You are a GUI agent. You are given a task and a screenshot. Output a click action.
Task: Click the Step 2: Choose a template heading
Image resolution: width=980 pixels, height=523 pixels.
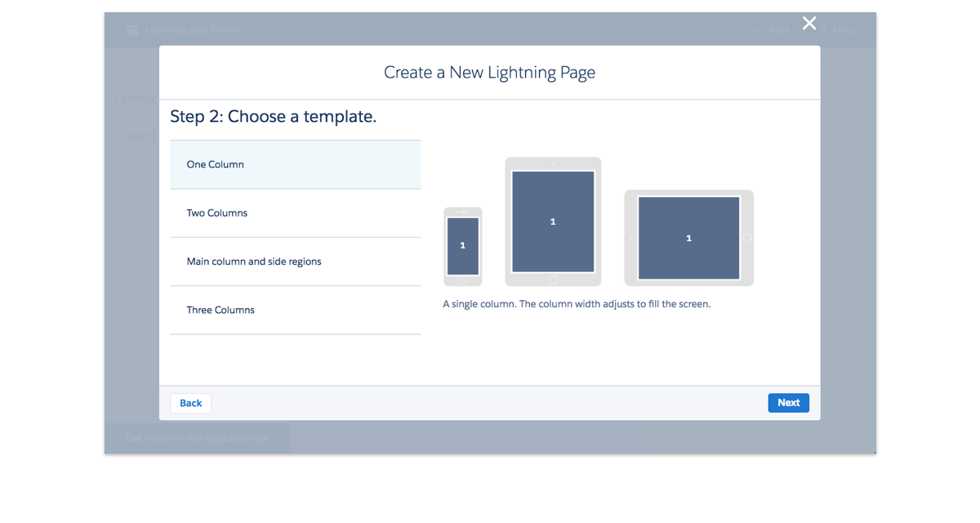(273, 117)
